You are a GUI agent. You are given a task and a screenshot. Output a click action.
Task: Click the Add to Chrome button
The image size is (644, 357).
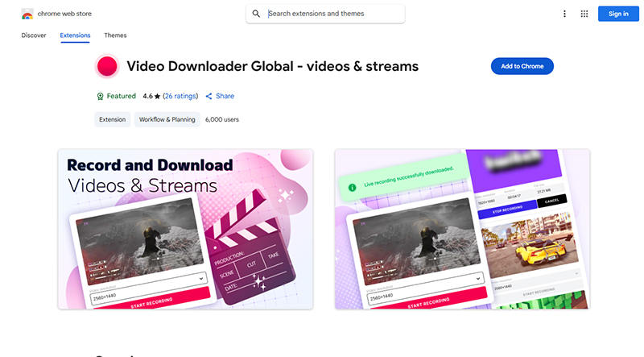tap(522, 66)
